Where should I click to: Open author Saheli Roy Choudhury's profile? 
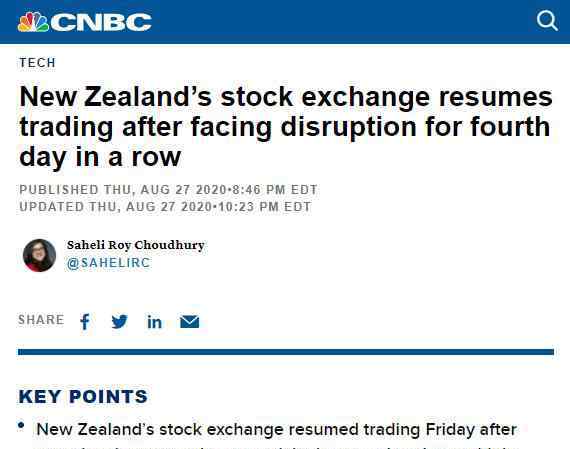[136, 245]
